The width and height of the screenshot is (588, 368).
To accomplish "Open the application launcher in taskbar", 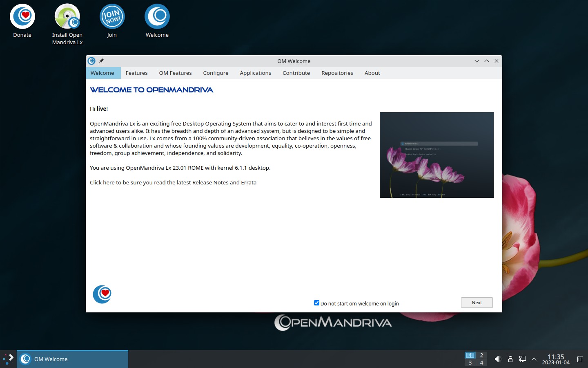I will coord(8,359).
